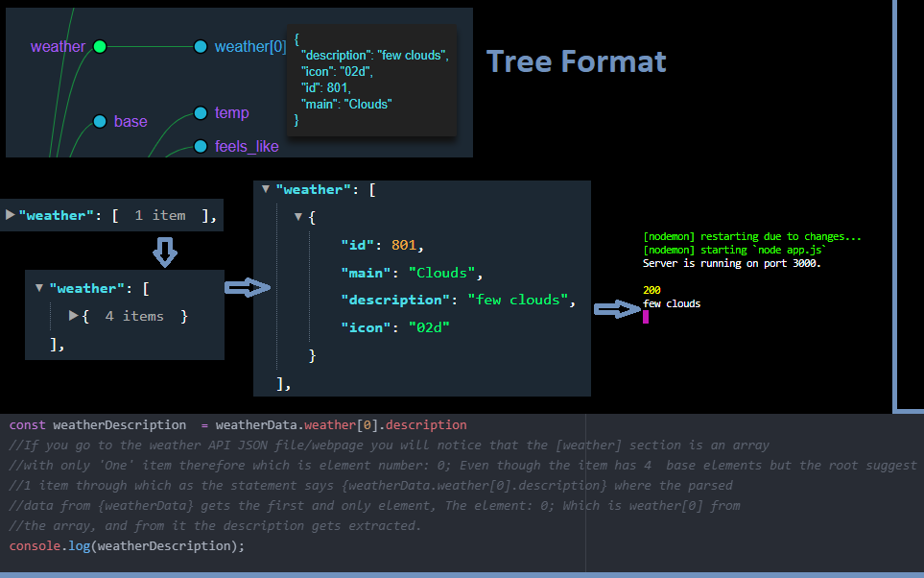Click the downward blue arrow below collapsed weather array

click(x=165, y=253)
